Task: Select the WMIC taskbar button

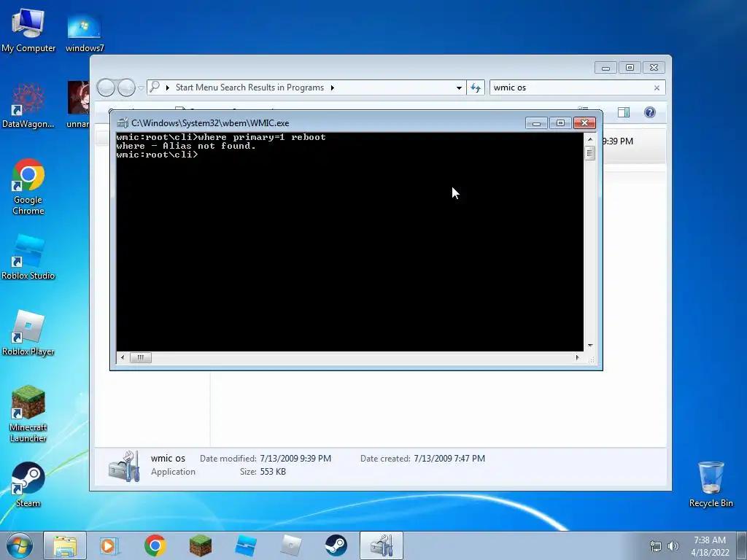Action: [x=381, y=545]
